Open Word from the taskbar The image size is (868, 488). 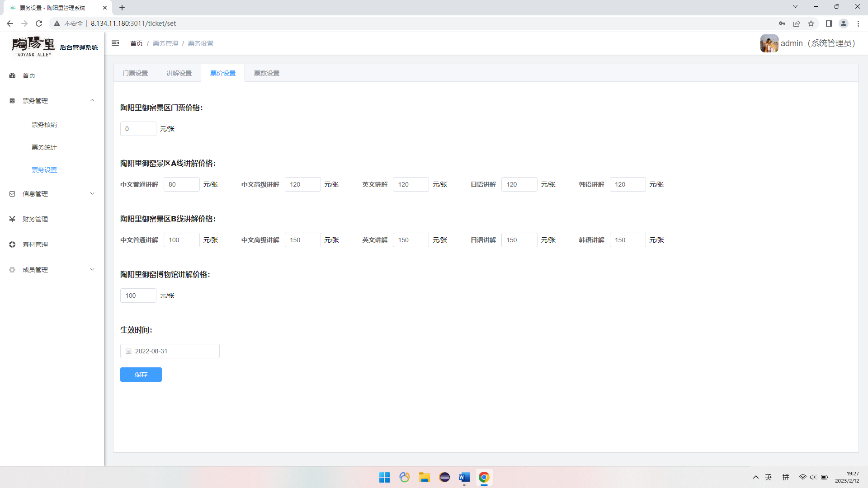point(464,477)
